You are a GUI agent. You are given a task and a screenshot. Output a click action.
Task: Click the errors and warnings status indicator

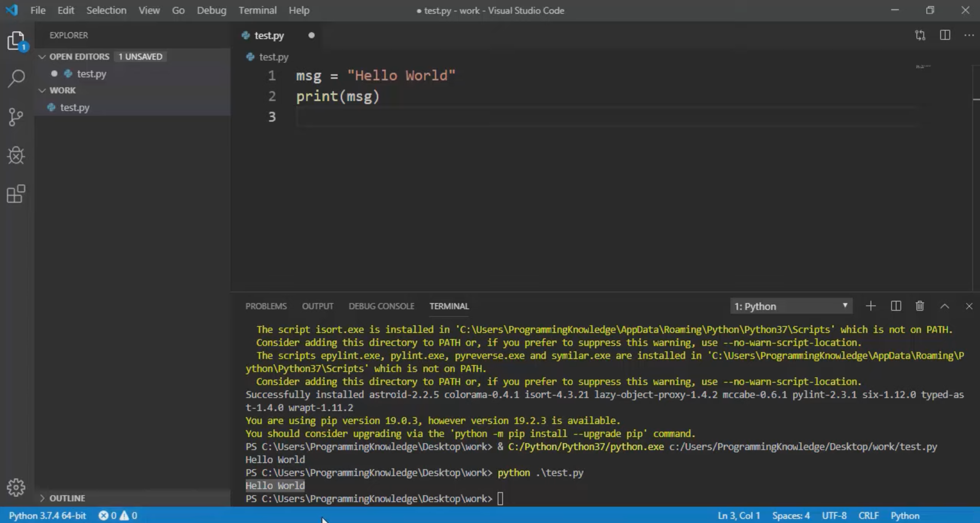[117, 515]
